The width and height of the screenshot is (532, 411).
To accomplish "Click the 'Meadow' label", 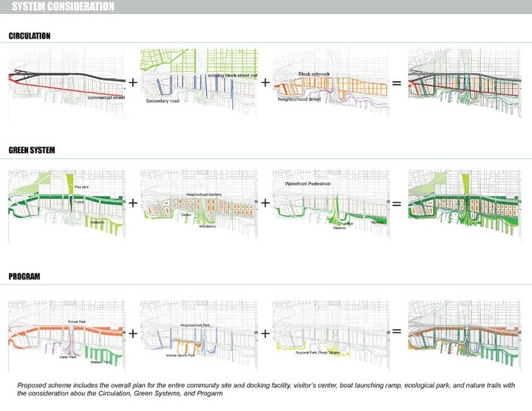I will (339, 228).
